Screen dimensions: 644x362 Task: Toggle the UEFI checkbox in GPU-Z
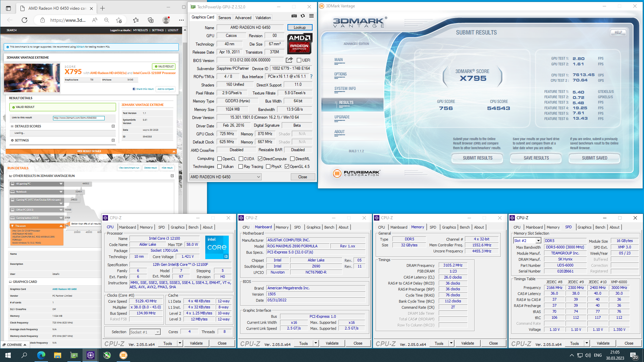(x=299, y=60)
